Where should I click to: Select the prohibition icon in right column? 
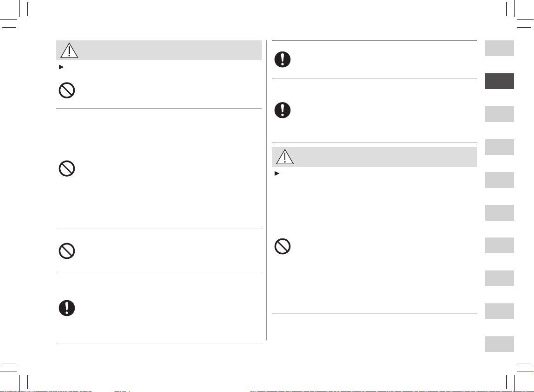pyautogui.click(x=283, y=246)
